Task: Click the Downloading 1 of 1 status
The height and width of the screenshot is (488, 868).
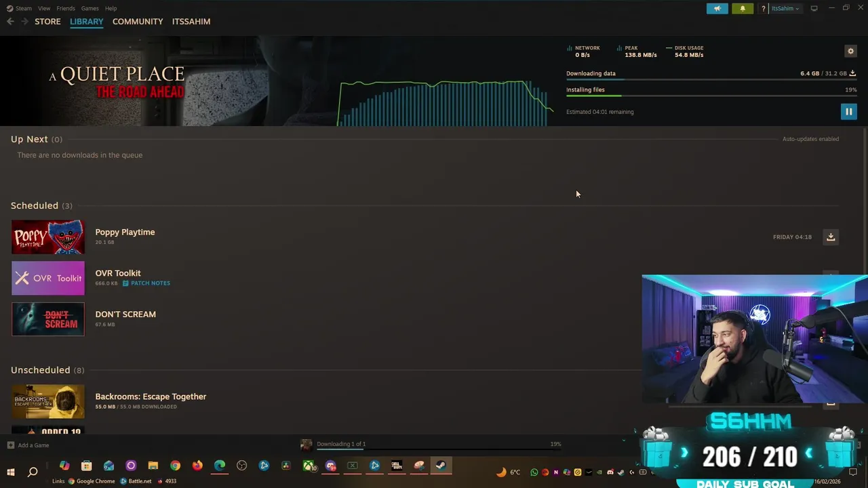Action: (x=341, y=444)
